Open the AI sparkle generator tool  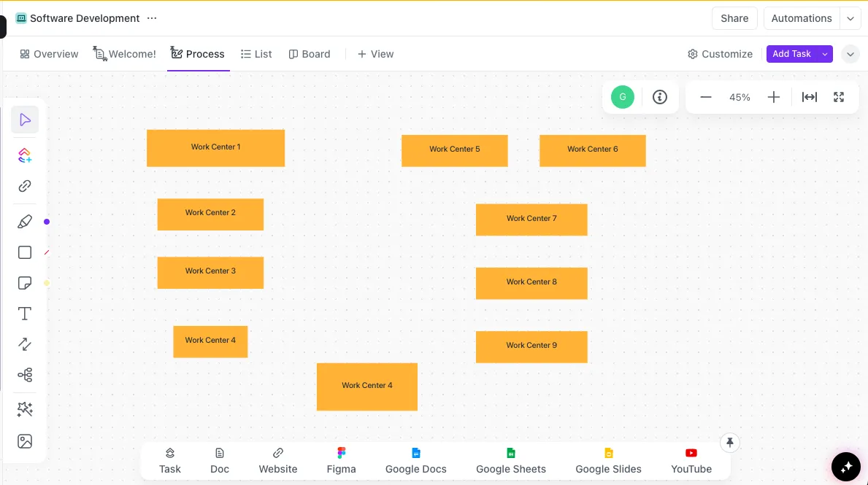(x=24, y=409)
